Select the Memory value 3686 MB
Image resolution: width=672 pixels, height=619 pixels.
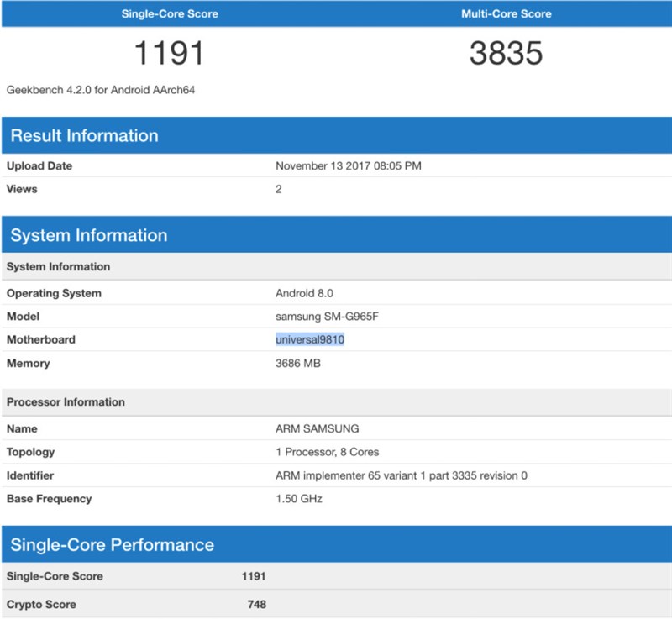tap(299, 363)
